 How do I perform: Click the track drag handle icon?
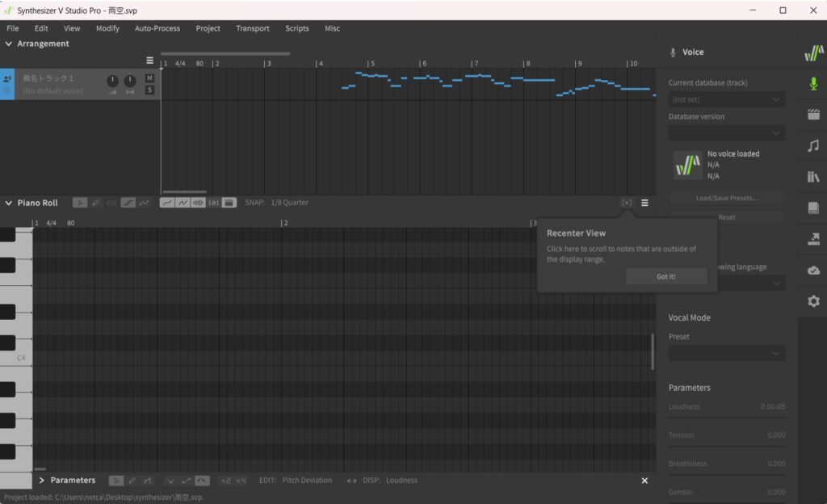pyautogui.click(x=6, y=90)
